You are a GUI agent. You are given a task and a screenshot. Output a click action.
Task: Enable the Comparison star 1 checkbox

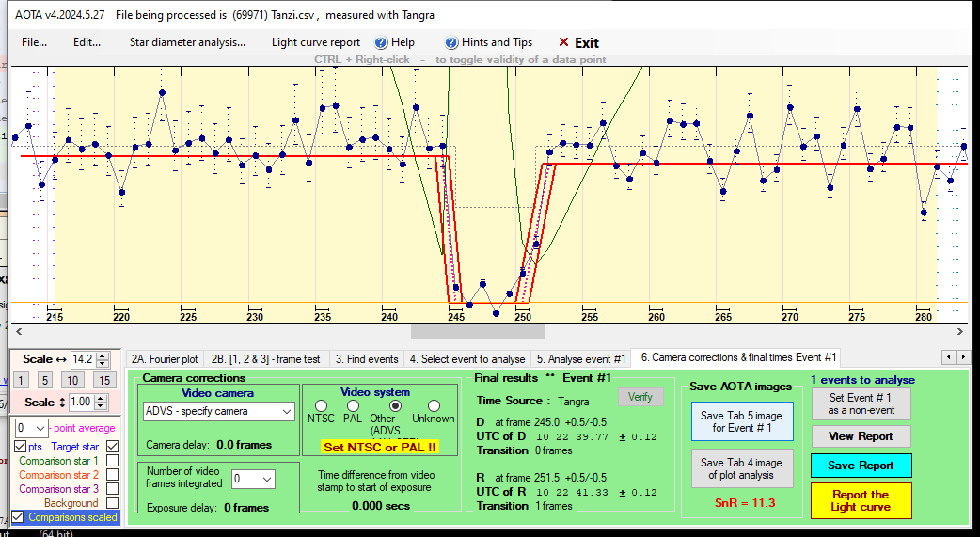point(113,461)
